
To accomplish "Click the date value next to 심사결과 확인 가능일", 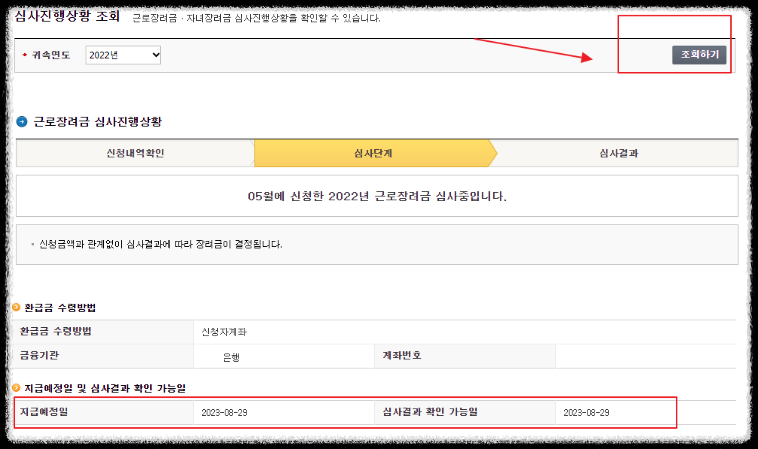I will coord(586,412).
